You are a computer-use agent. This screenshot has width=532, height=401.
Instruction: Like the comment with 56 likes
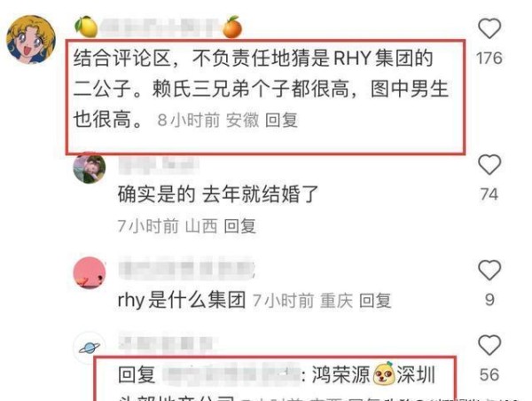[x=489, y=344]
